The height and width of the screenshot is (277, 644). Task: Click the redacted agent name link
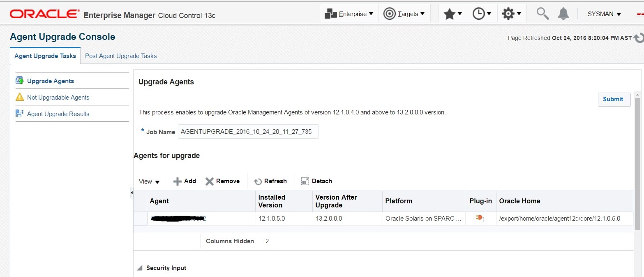click(178, 218)
